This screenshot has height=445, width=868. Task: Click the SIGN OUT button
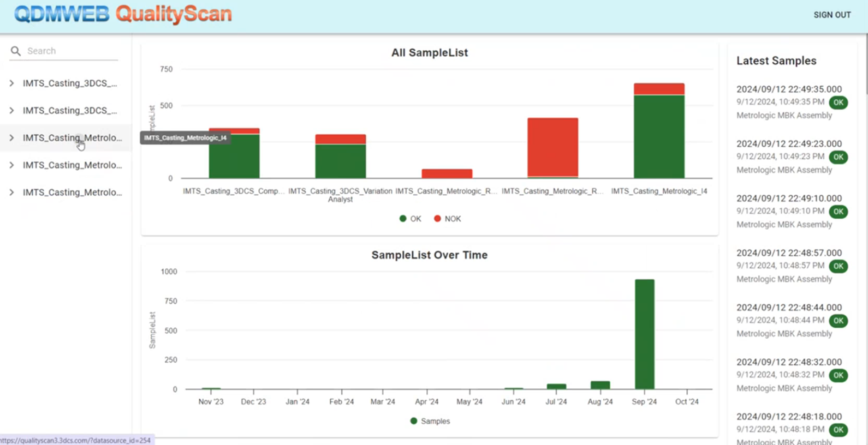coord(832,15)
